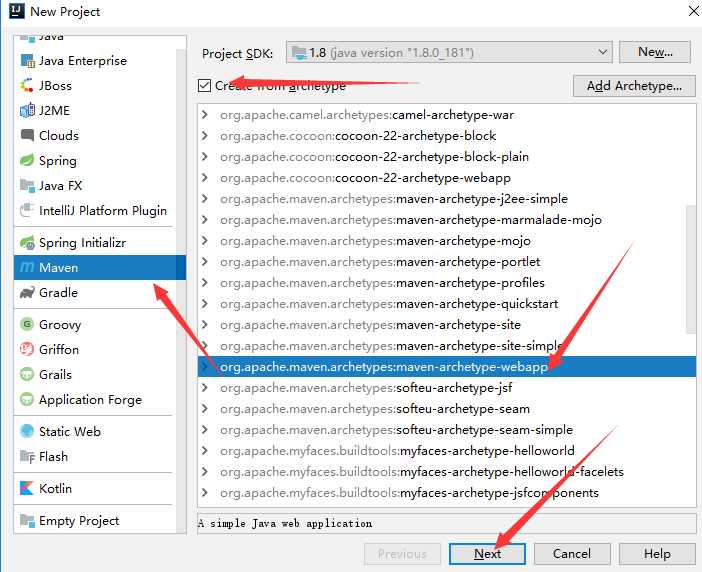Click the Maven m icon

(27, 268)
